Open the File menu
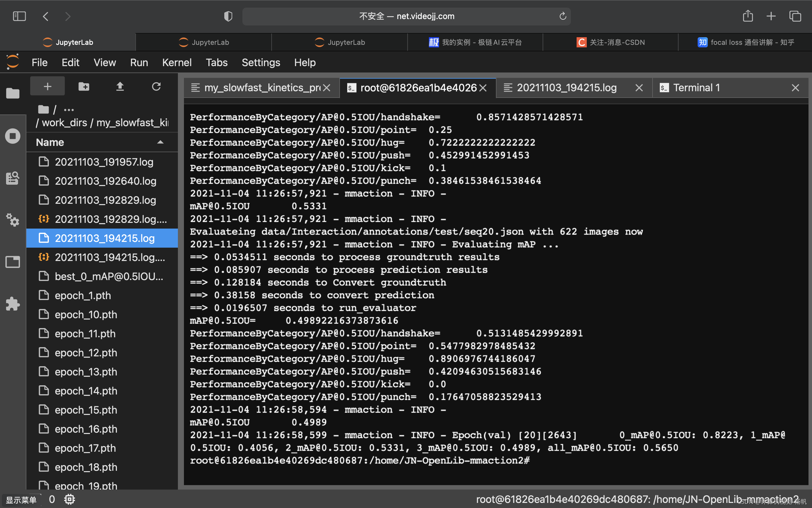 click(39, 63)
